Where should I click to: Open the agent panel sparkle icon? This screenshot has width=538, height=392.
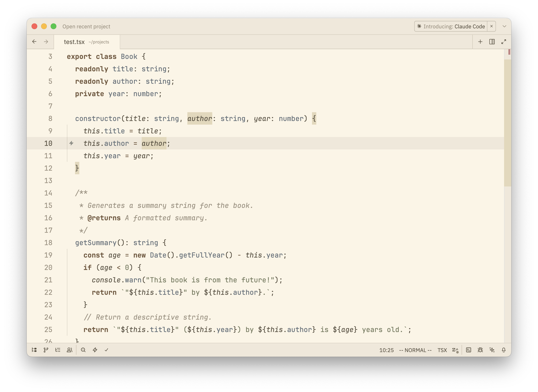point(492,350)
